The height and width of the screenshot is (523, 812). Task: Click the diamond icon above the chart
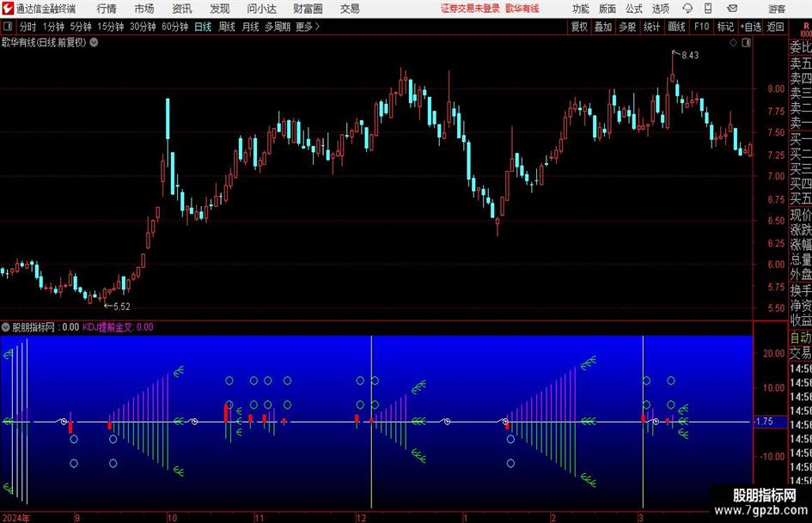coord(733,43)
